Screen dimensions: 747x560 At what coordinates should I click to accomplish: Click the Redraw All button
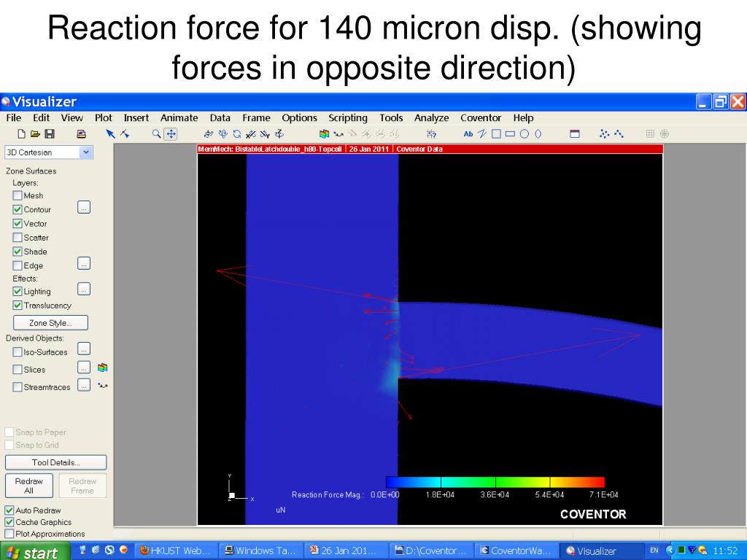point(29,486)
